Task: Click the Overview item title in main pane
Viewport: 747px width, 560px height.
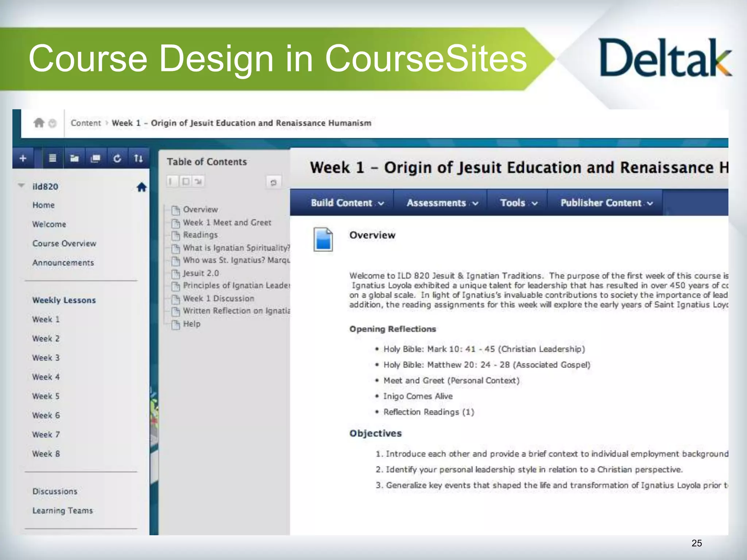Action: (x=372, y=235)
